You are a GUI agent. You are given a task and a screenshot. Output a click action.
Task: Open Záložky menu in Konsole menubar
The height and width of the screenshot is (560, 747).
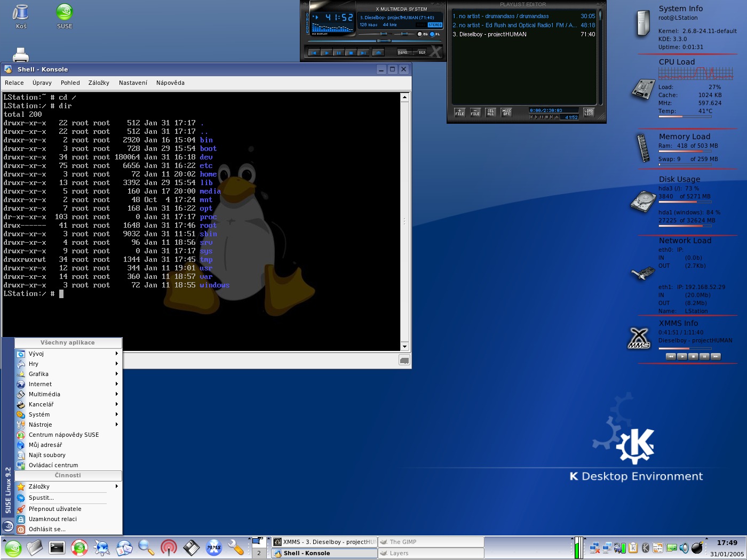99,83
